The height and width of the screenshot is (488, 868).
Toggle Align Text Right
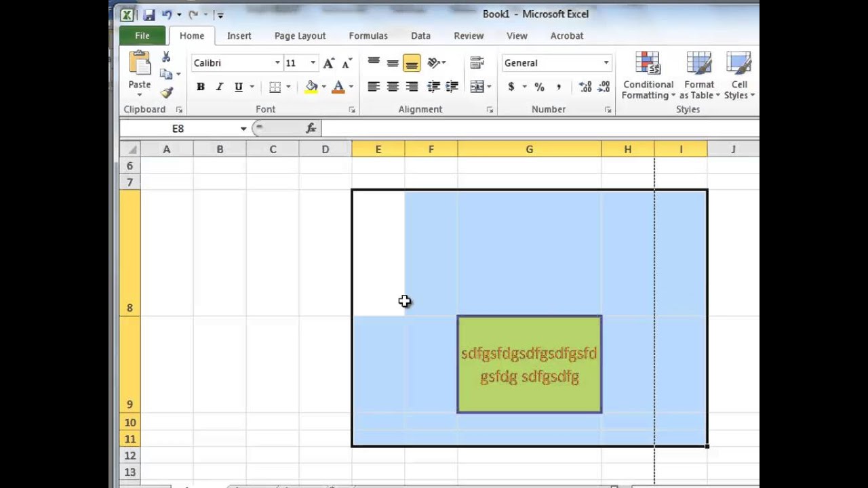[412, 87]
